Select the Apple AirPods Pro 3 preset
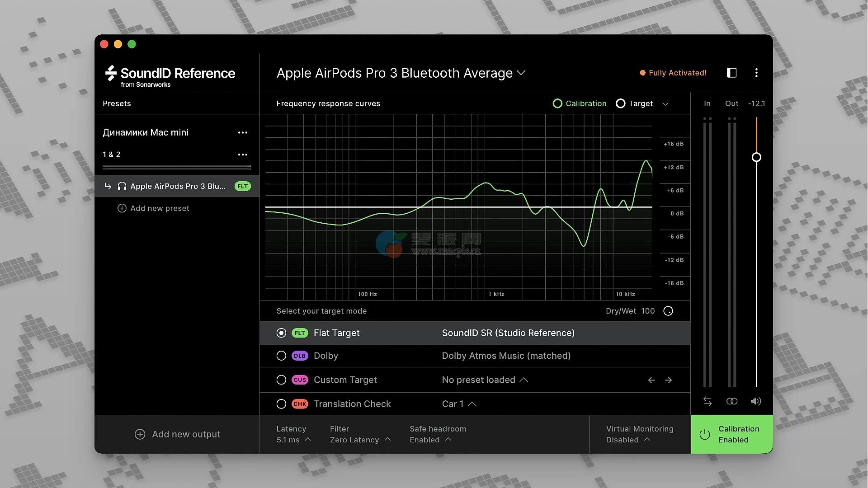The height and width of the screenshot is (488, 868). (177, 186)
